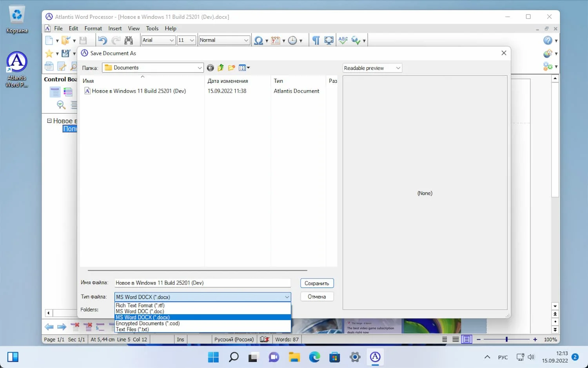
Task: Open the Папка Documents folder dropdown
Action: click(x=200, y=68)
